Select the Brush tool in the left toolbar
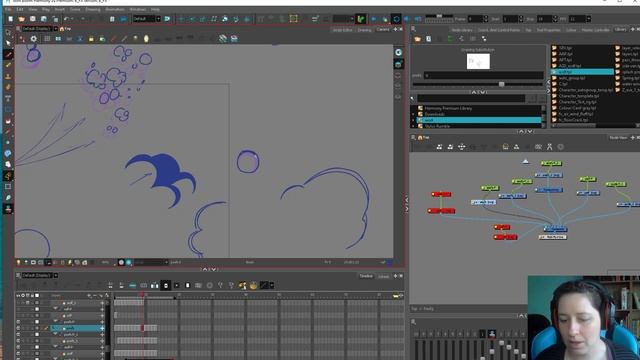 click(8, 55)
